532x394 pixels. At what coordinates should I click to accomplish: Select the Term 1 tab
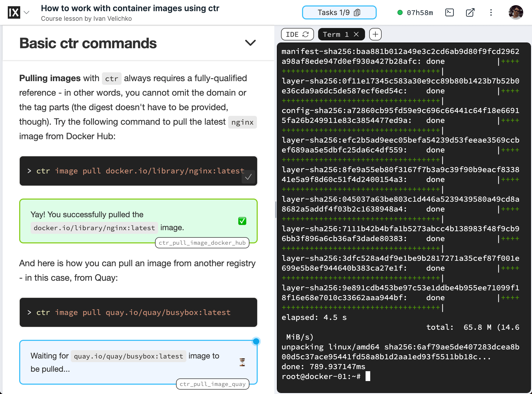pyautogui.click(x=341, y=34)
